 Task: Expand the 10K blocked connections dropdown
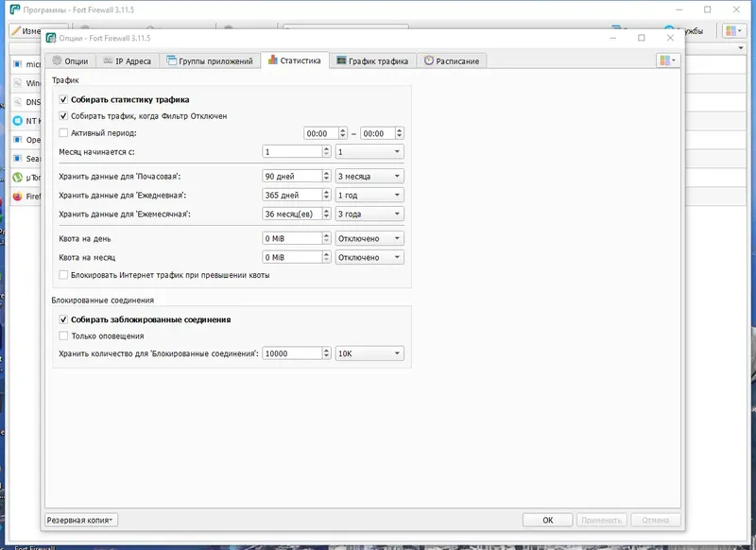tap(369, 353)
